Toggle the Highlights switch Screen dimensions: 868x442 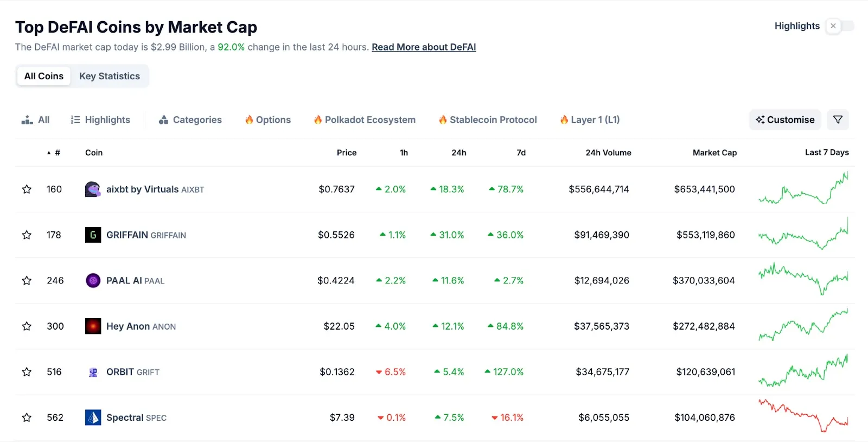point(839,26)
